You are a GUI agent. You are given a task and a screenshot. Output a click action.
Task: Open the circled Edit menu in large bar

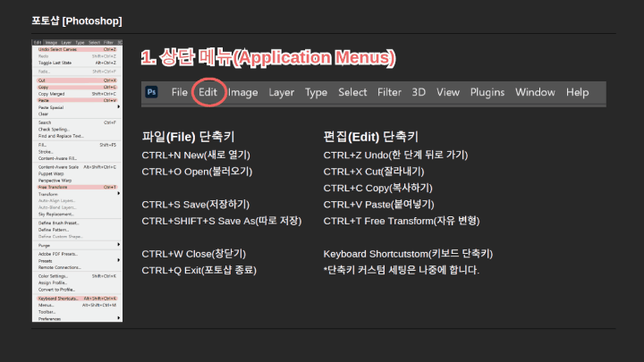(x=208, y=92)
